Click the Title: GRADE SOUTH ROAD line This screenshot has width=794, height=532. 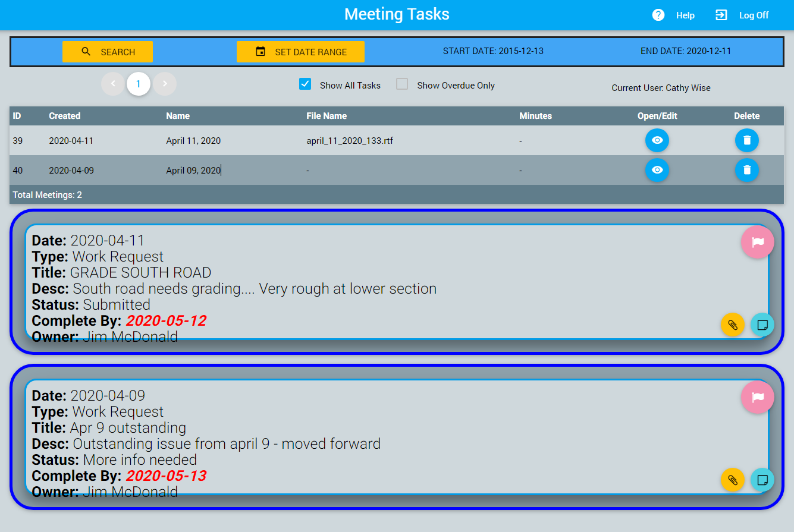tap(121, 273)
